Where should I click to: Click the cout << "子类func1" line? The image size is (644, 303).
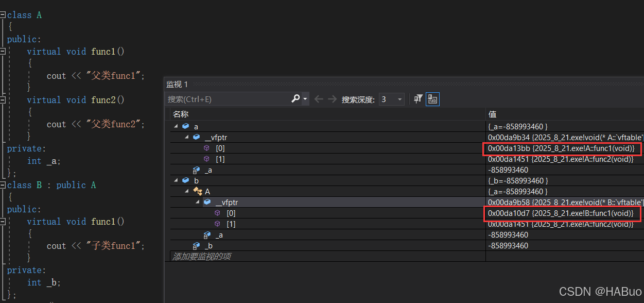pyautogui.click(x=96, y=246)
